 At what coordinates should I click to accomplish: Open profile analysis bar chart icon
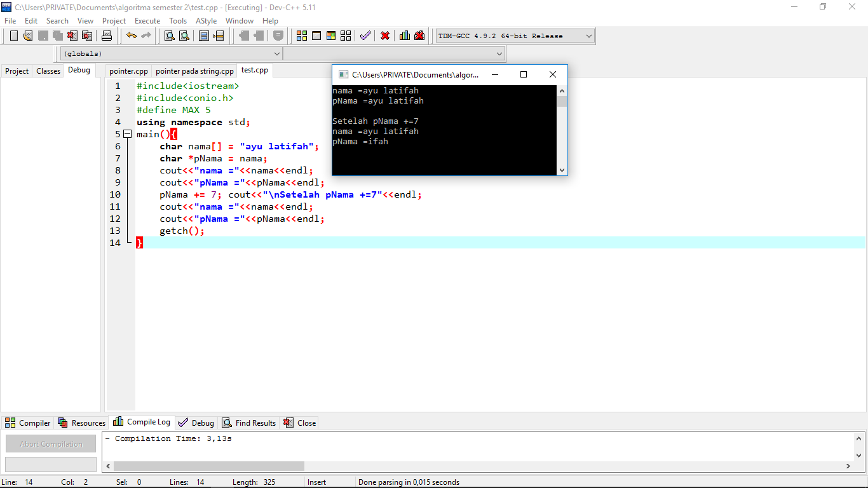[x=405, y=36]
